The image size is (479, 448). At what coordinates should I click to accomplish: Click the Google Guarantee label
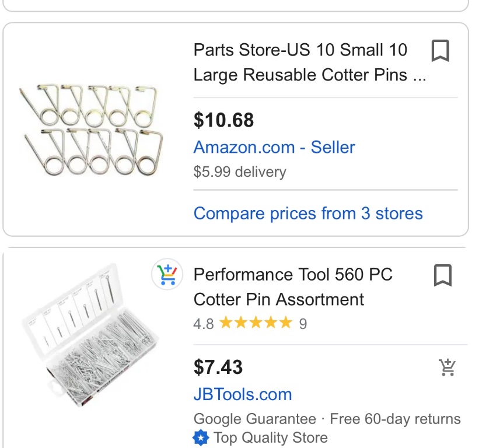(254, 419)
